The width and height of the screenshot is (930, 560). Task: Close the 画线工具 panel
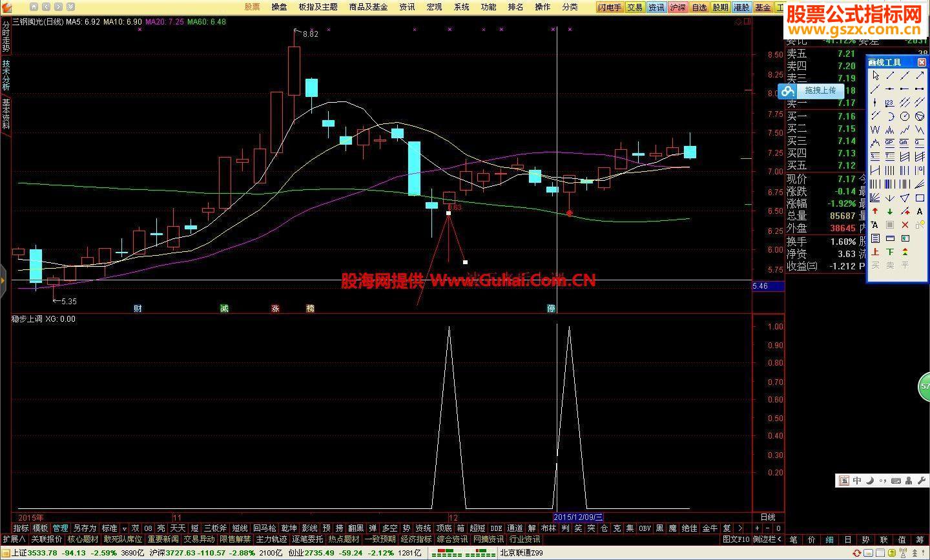922,62
